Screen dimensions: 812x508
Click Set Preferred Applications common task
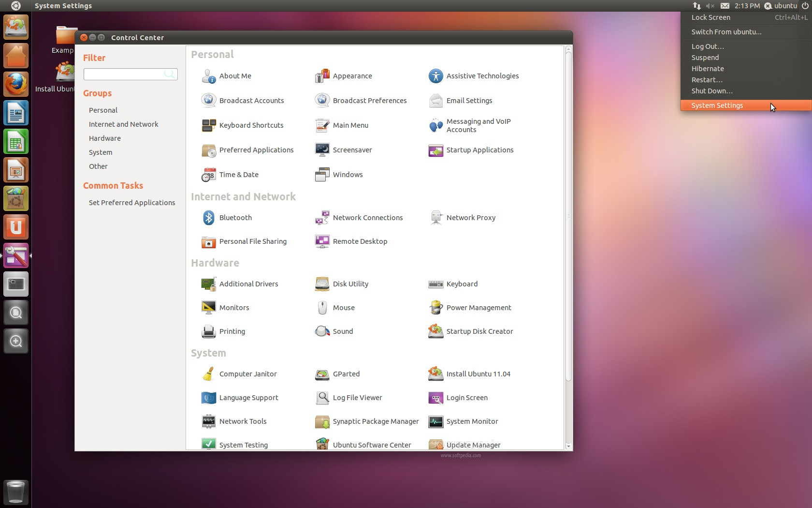(132, 203)
